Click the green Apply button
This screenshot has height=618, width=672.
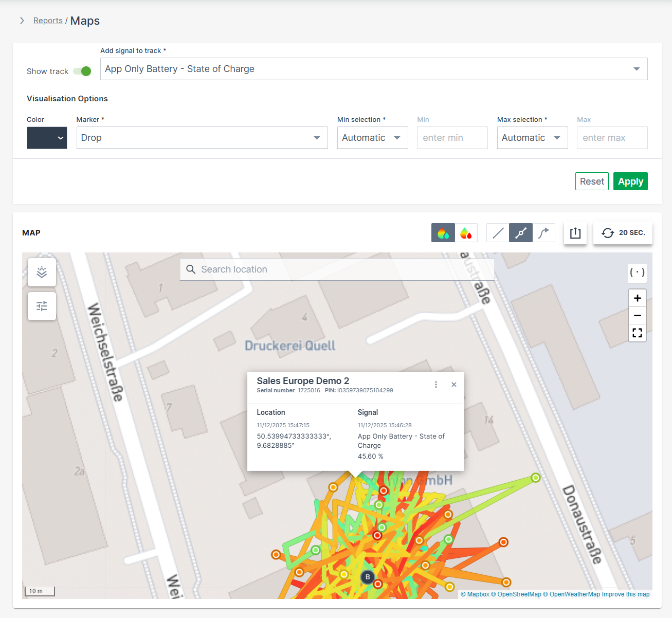630,181
